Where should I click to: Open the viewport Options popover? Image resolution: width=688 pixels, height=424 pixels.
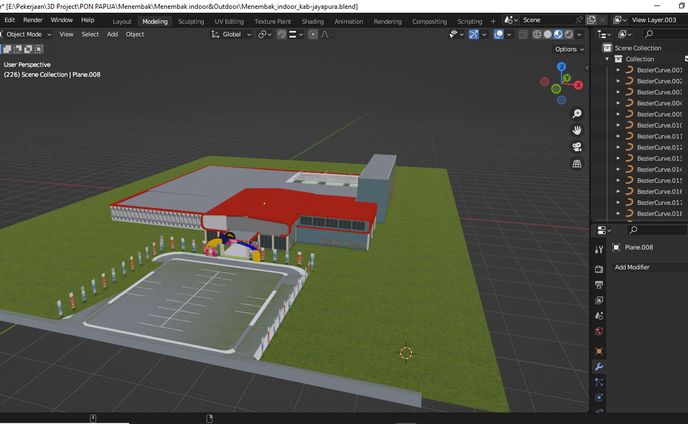tap(568, 48)
